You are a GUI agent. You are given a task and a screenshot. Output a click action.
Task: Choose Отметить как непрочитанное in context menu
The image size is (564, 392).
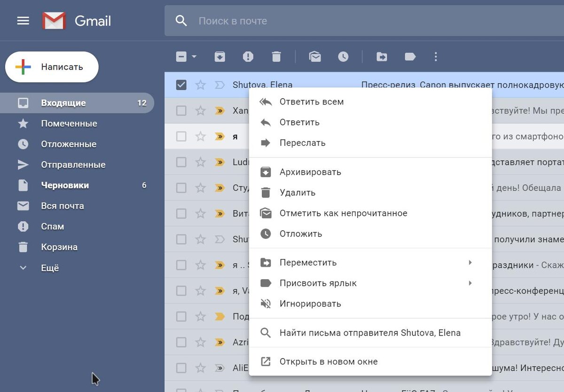pos(370,213)
